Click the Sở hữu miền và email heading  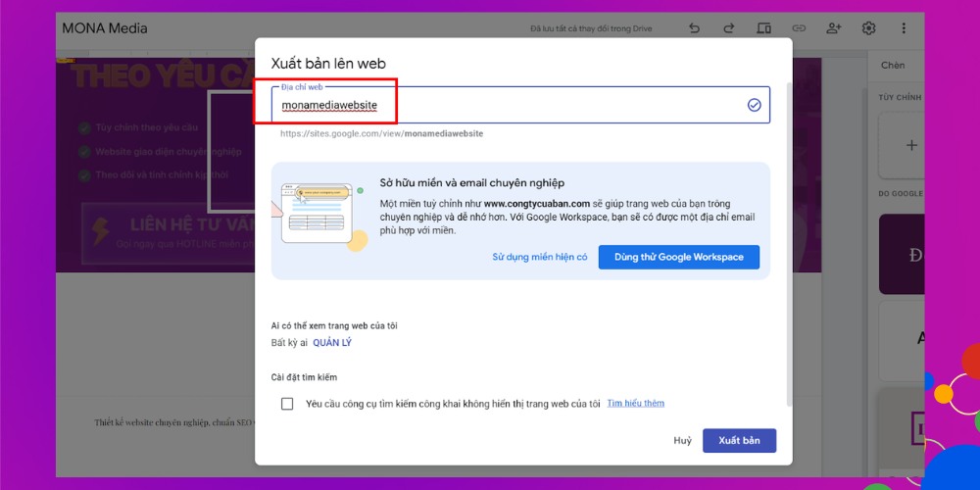[472, 183]
